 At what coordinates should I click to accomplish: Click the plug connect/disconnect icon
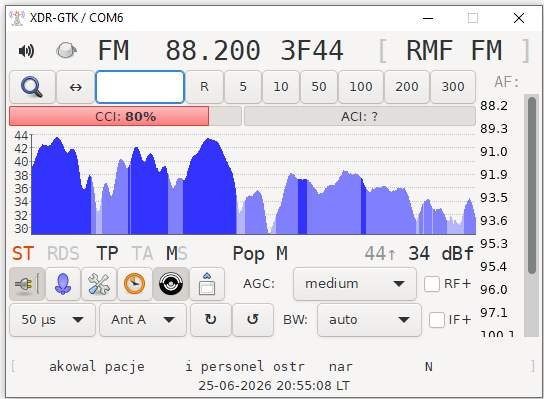(27, 284)
